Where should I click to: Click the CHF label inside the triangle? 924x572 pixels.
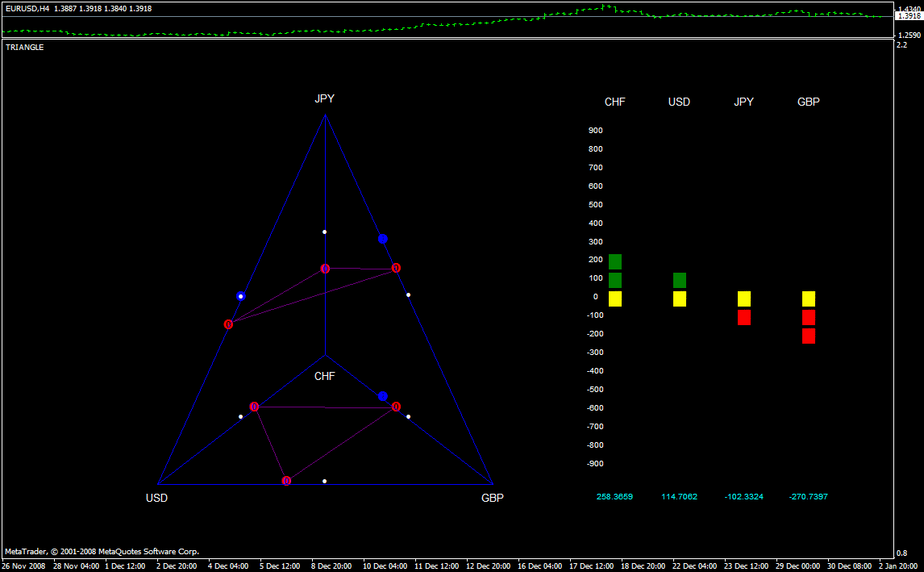[x=325, y=376]
